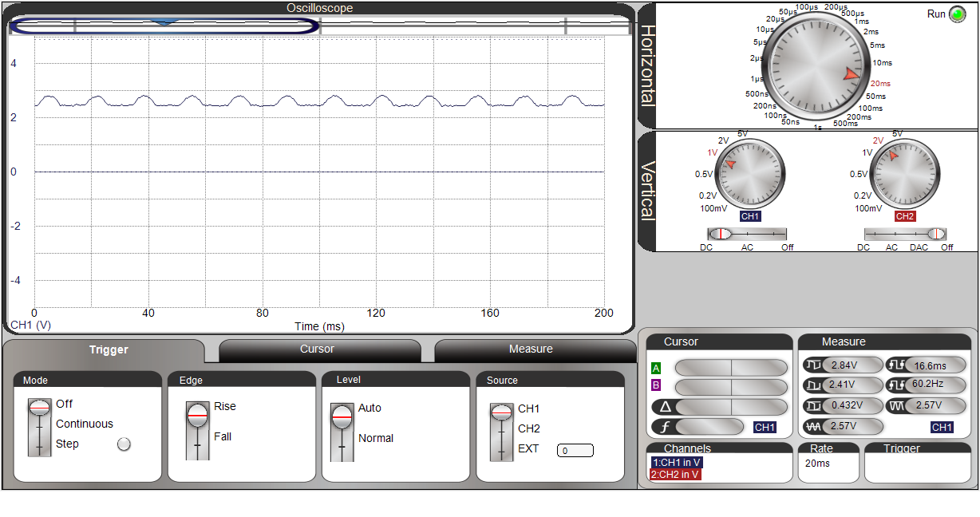980x517 pixels.
Task: Click the purple cursor B marker
Action: click(x=656, y=385)
